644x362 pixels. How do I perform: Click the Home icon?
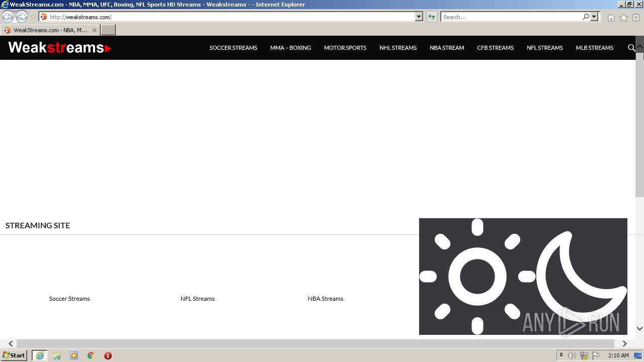pyautogui.click(x=611, y=18)
